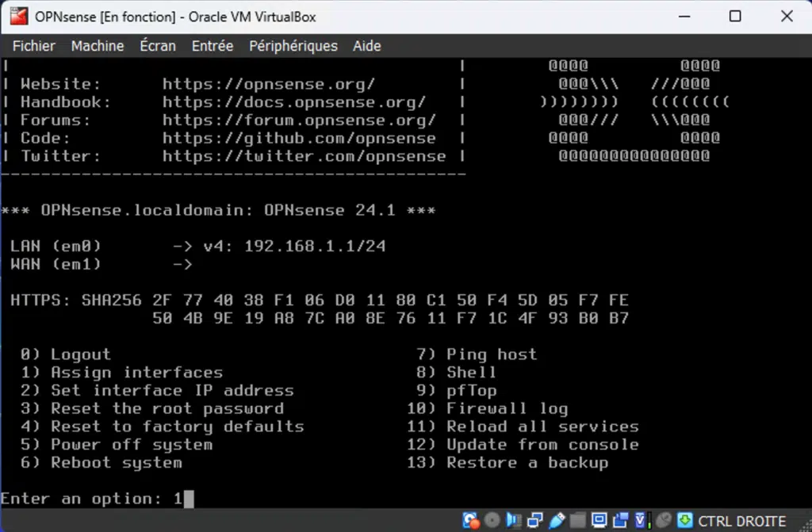812x532 pixels.
Task: Open the Aide menu
Action: pyautogui.click(x=366, y=46)
